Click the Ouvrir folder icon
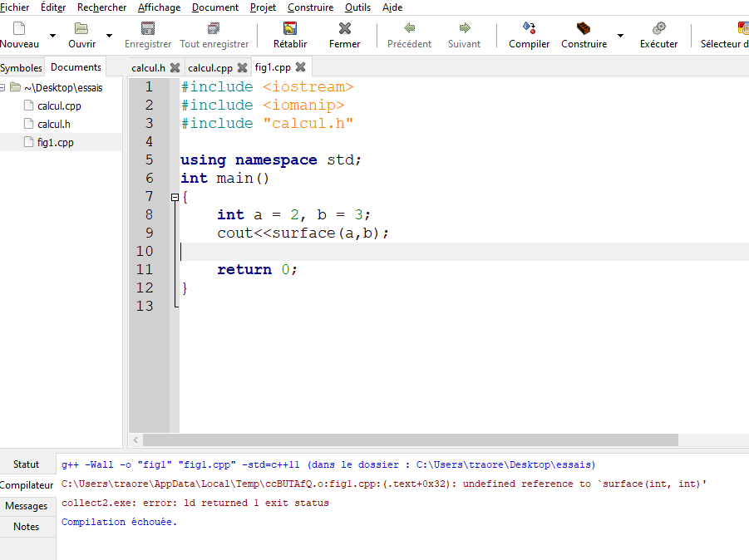The image size is (749, 560). point(81,29)
